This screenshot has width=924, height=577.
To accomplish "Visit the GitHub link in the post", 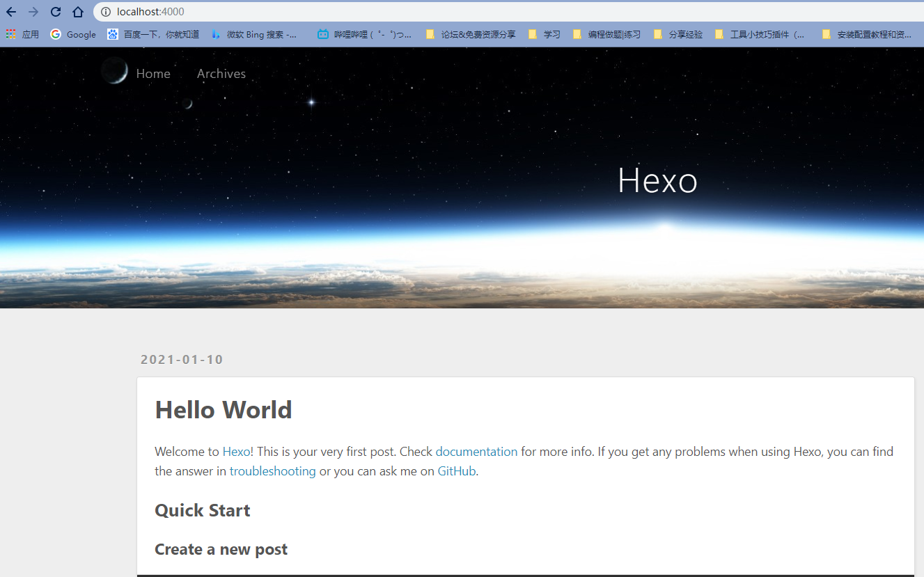I will click(x=457, y=471).
